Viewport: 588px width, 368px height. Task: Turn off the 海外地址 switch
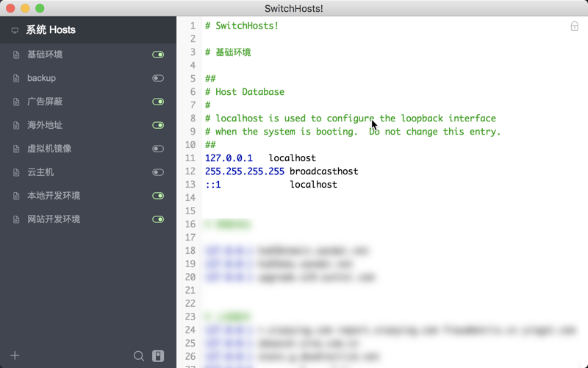pyautogui.click(x=158, y=125)
